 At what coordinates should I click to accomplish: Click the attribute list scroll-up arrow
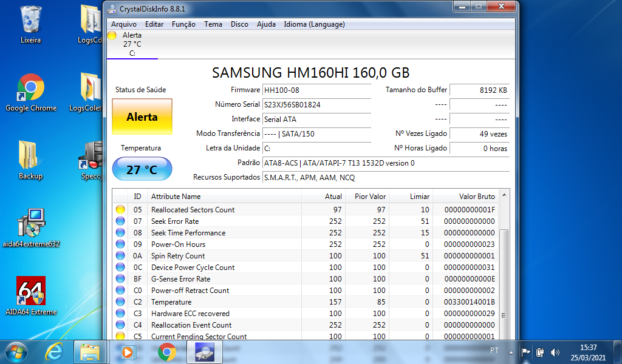click(504, 195)
